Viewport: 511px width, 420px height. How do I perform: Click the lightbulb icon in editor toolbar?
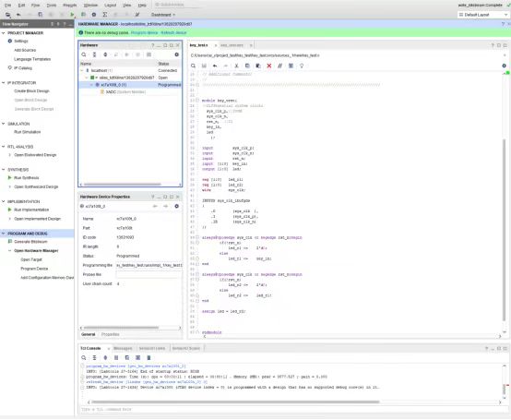tap(302, 66)
